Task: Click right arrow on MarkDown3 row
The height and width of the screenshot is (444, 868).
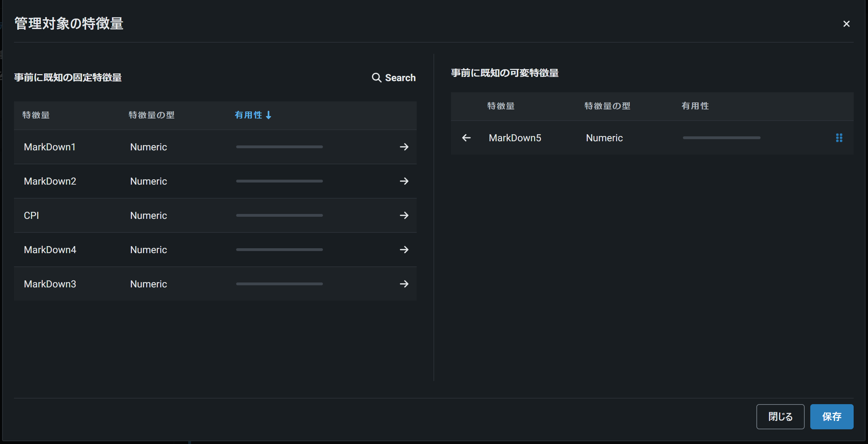Action: 404,284
